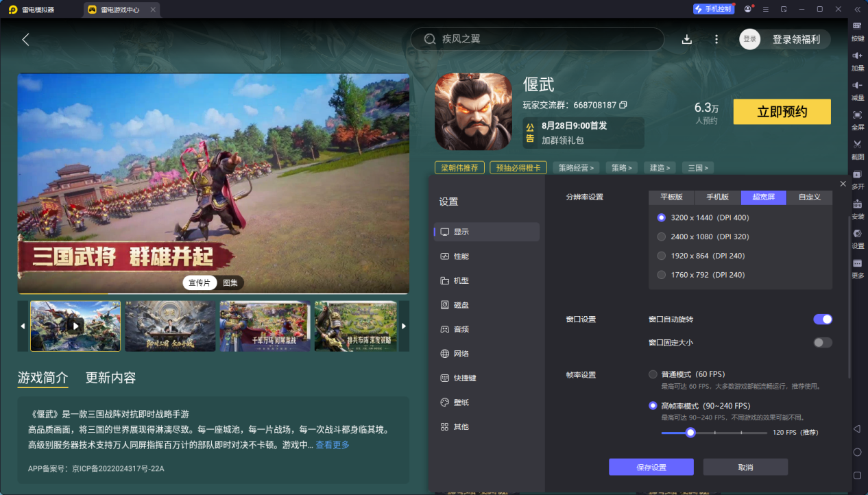This screenshot has width=868, height=495.
Task: Switch to 超宽屏 resolution tab
Action: tap(764, 197)
